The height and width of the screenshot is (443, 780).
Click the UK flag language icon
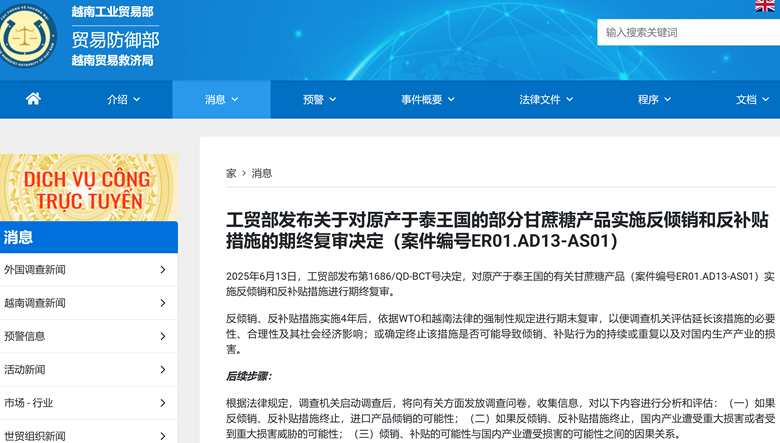point(765,5)
